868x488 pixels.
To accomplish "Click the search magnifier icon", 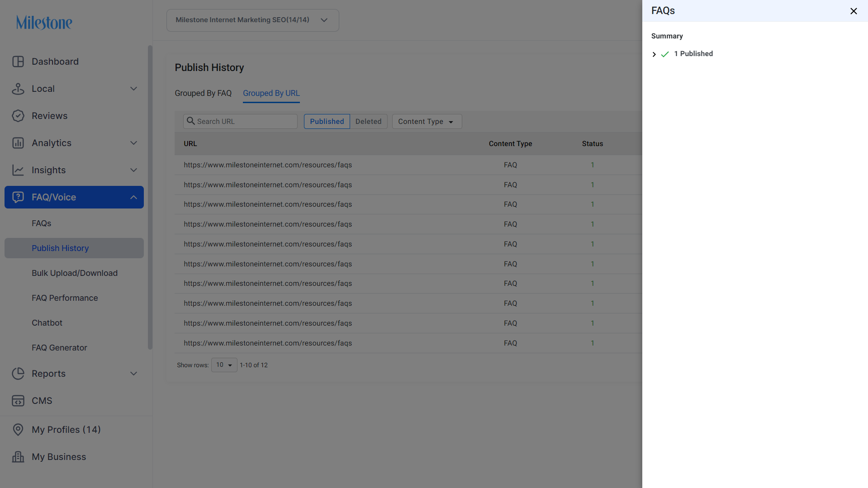I will pyautogui.click(x=191, y=121).
